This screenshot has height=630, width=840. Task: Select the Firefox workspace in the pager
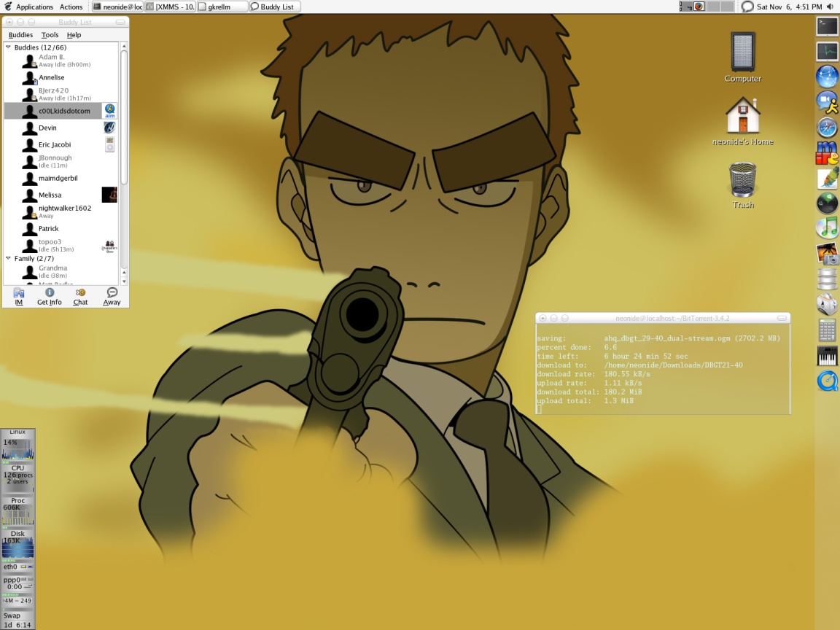tap(700, 7)
